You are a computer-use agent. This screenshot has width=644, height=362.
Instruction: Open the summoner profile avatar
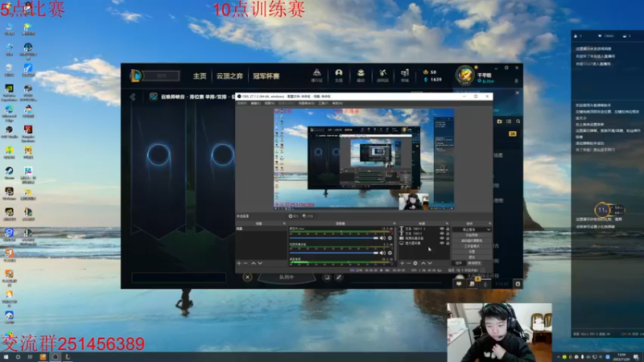point(465,76)
